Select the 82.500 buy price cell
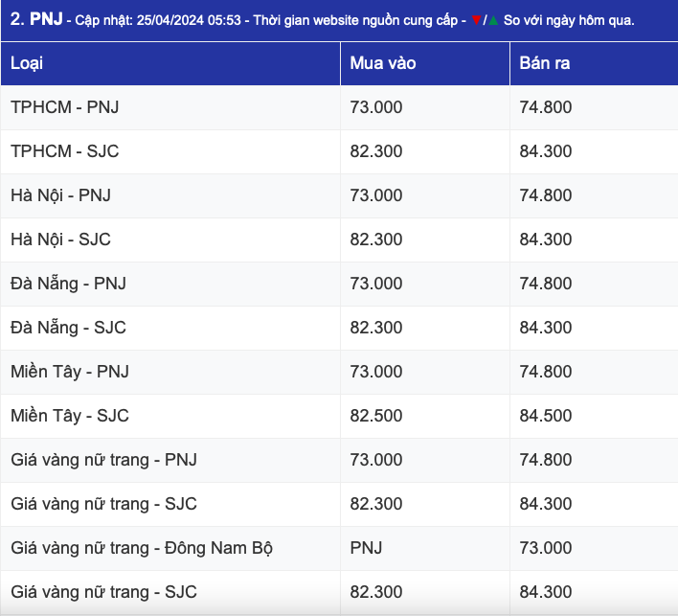Screen dimensions: 678x616 [x=376, y=416]
